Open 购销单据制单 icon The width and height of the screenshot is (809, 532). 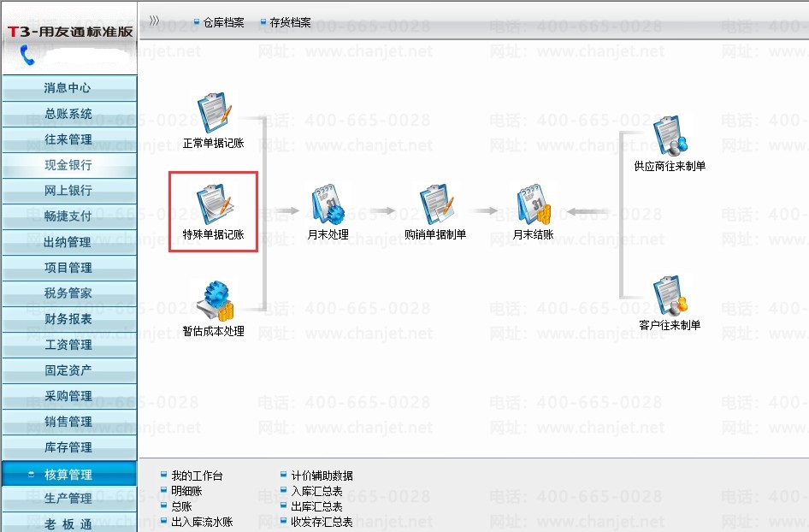point(436,204)
